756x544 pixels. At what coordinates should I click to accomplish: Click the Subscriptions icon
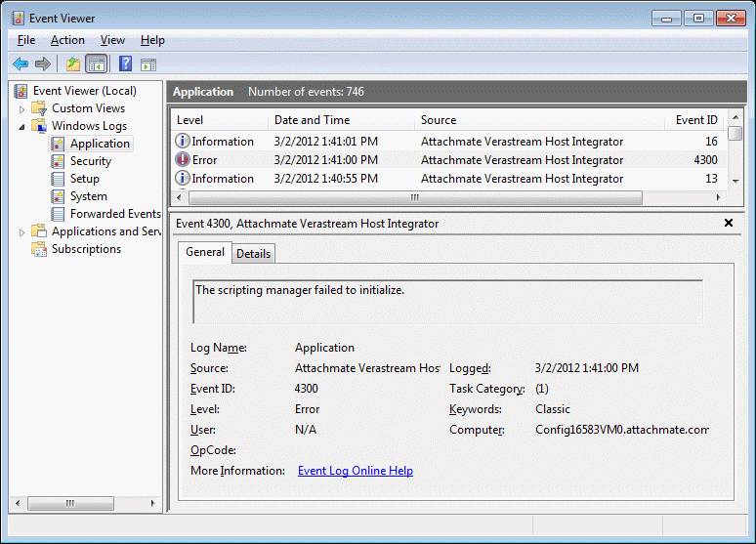click(x=38, y=249)
